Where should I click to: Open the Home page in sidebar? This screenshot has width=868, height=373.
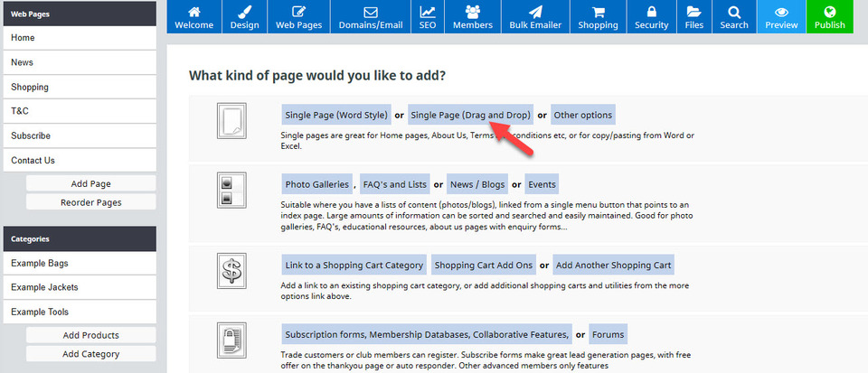(80, 38)
